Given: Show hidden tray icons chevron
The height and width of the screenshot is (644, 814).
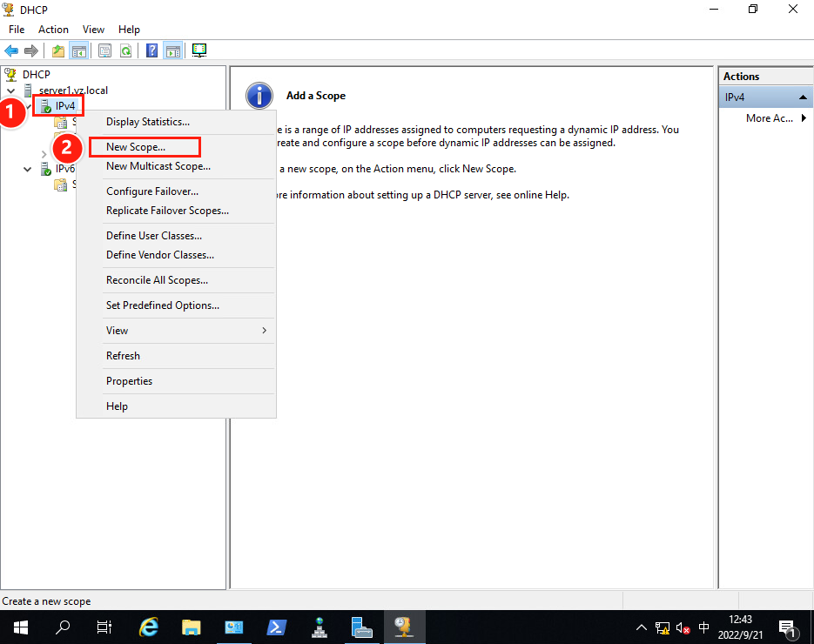Looking at the screenshot, I should [642, 627].
